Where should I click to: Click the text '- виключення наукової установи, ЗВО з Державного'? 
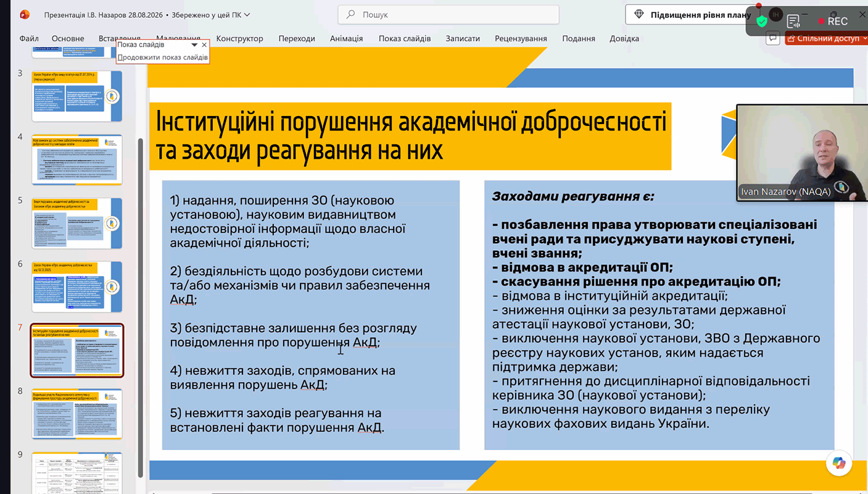656,338
